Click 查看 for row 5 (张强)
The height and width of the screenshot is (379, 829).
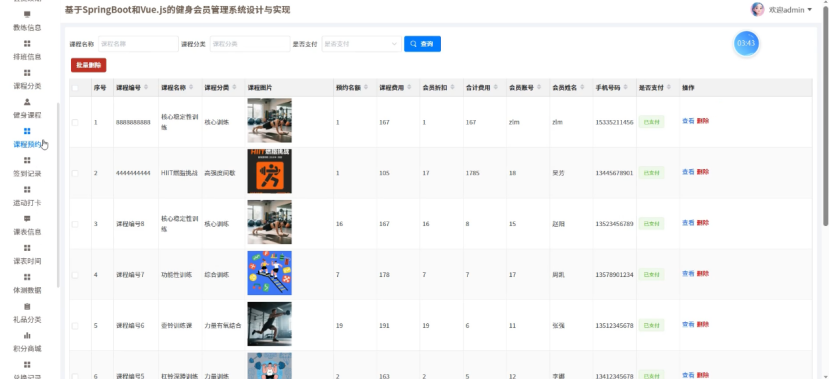pyautogui.click(x=688, y=324)
